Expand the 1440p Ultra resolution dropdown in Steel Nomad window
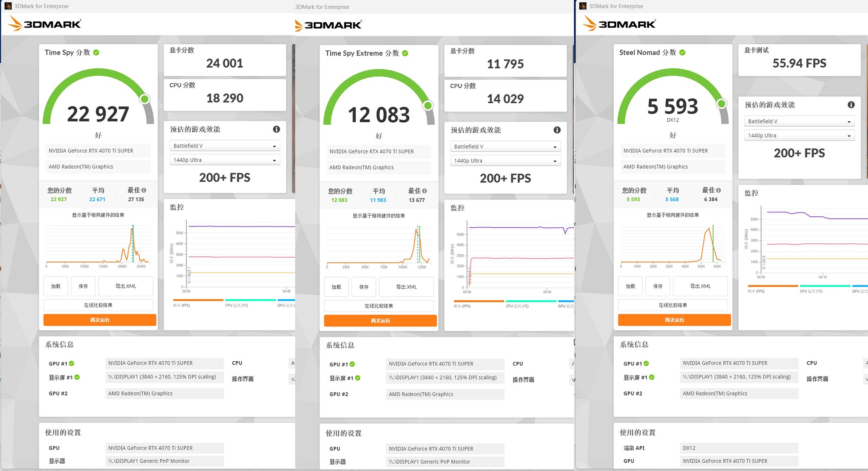 [x=799, y=135]
